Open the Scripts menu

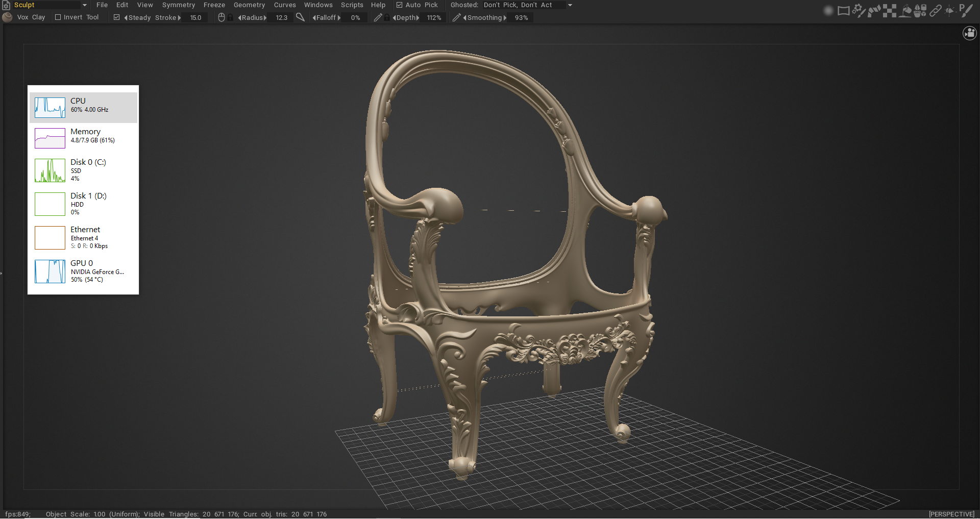[352, 5]
